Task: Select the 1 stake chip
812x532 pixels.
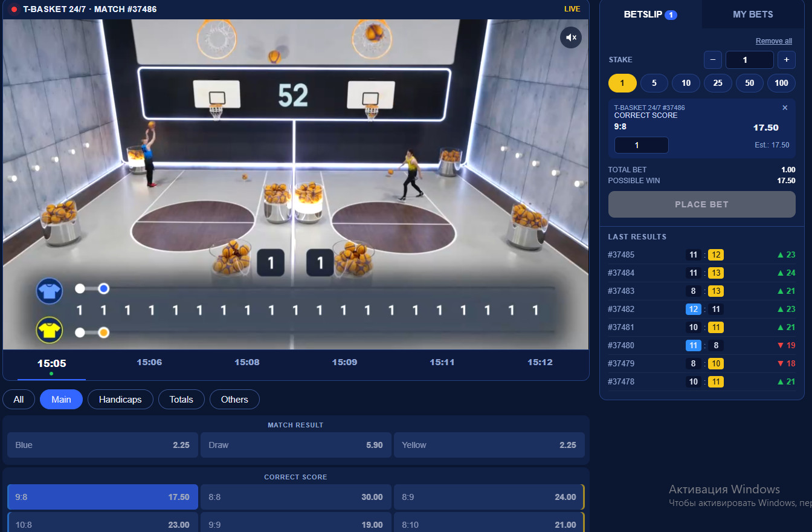Action: click(622, 83)
